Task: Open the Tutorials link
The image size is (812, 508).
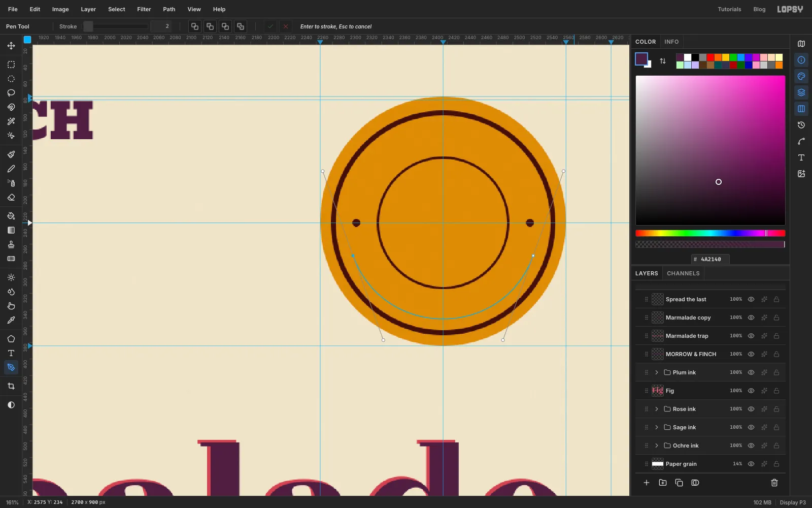Action: pyautogui.click(x=729, y=9)
